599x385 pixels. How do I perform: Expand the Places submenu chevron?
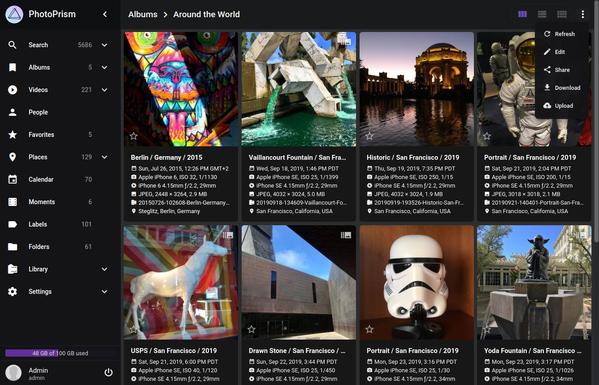(x=104, y=157)
